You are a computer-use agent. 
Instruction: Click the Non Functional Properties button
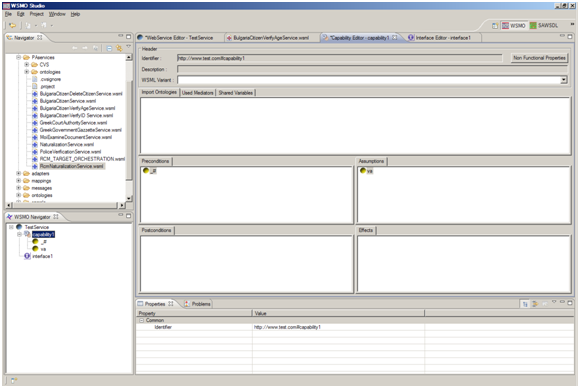(539, 58)
